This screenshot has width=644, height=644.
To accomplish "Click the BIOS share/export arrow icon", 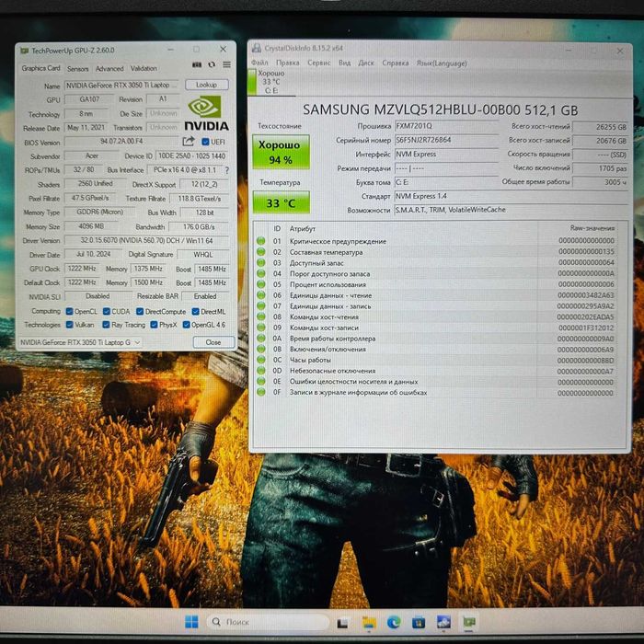I will coord(189,142).
